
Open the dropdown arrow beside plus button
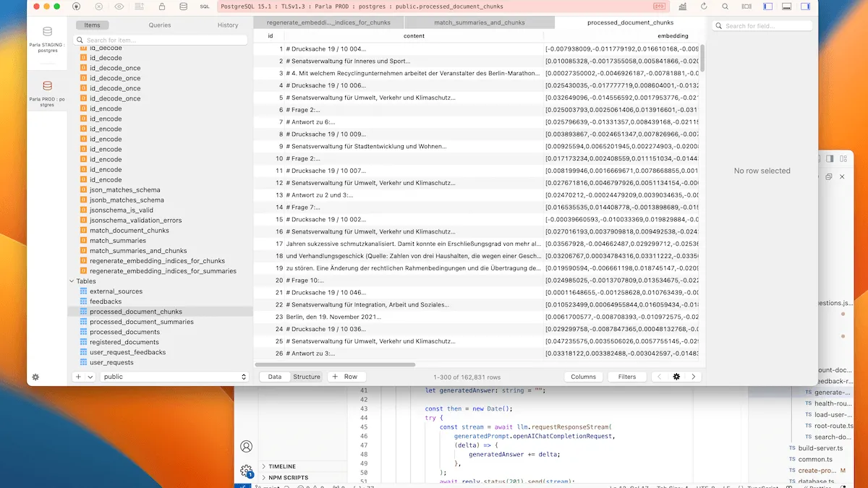coord(90,377)
